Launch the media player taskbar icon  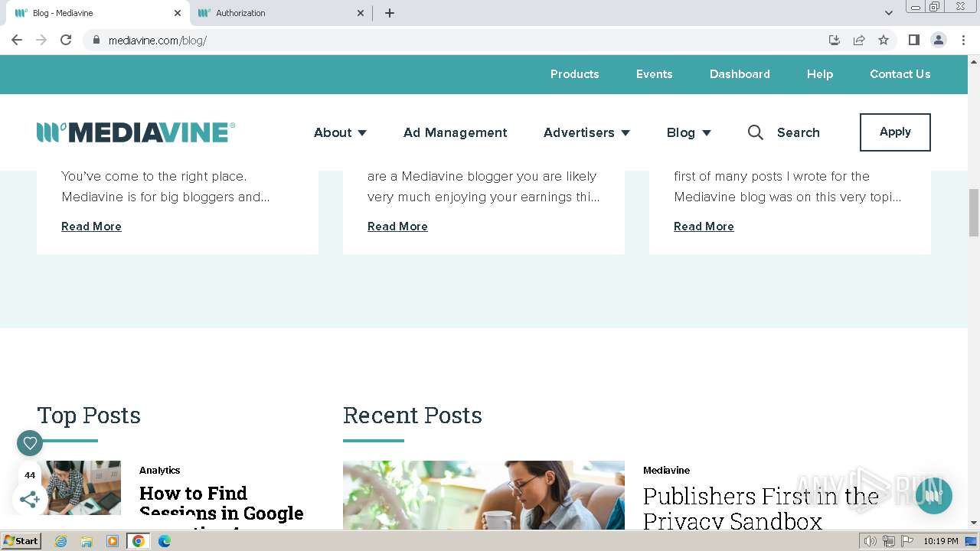coord(113,541)
